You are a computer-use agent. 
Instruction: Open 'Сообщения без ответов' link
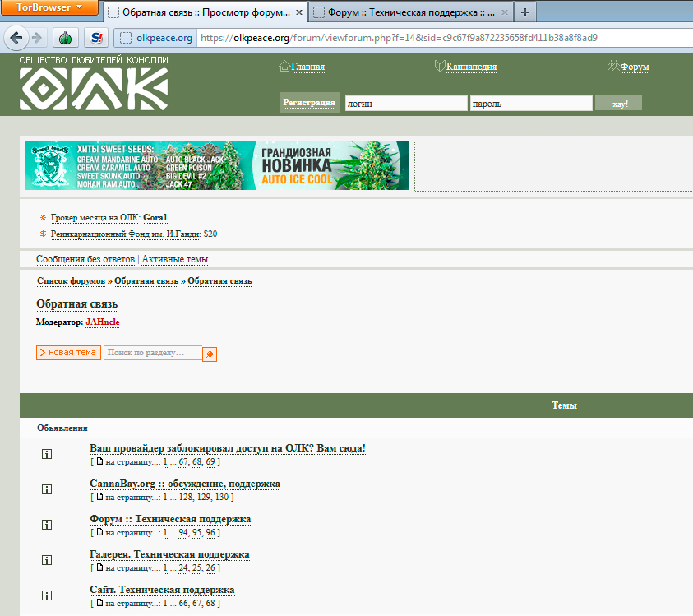(x=85, y=259)
